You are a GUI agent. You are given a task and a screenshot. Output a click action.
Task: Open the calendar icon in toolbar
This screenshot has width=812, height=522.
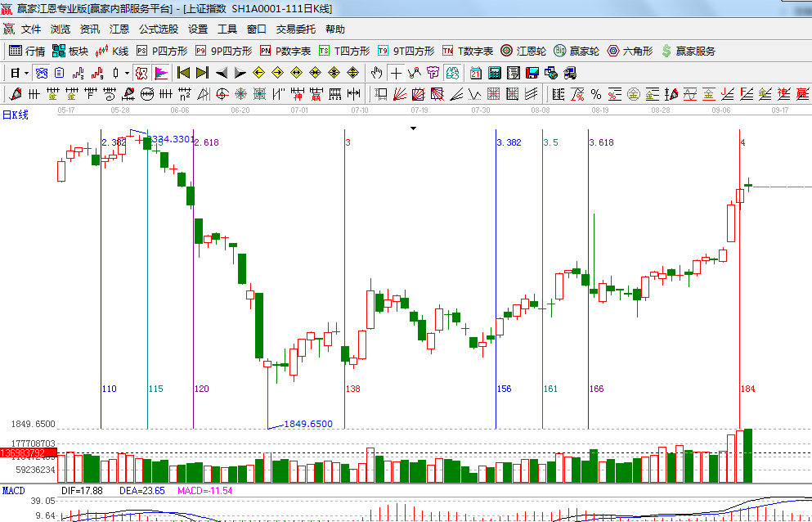(x=476, y=73)
